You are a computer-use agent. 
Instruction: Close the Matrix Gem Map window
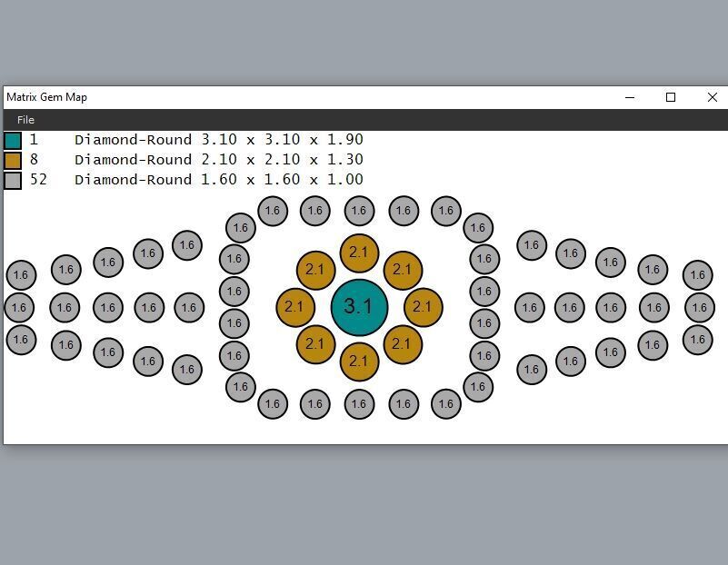coord(713,97)
